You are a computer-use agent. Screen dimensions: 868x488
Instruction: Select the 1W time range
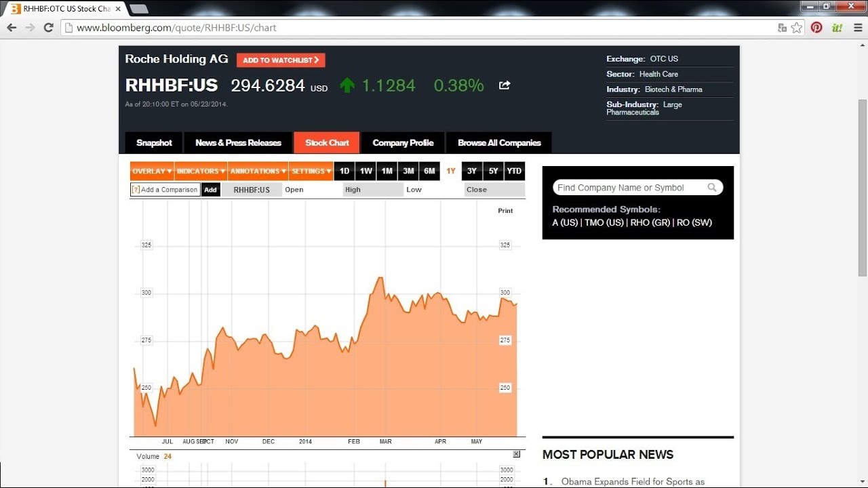click(366, 171)
